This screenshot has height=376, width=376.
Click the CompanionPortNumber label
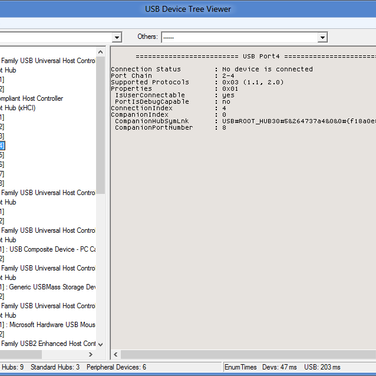point(154,127)
